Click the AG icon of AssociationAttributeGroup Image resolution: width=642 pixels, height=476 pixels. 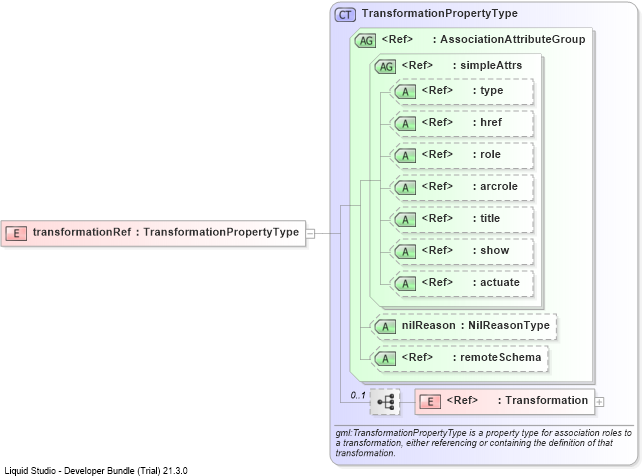tap(366, 41)
